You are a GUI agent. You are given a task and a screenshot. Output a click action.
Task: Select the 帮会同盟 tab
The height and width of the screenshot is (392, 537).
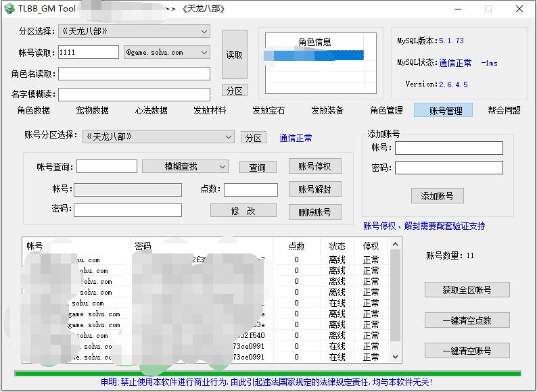[x=505, y=110]
